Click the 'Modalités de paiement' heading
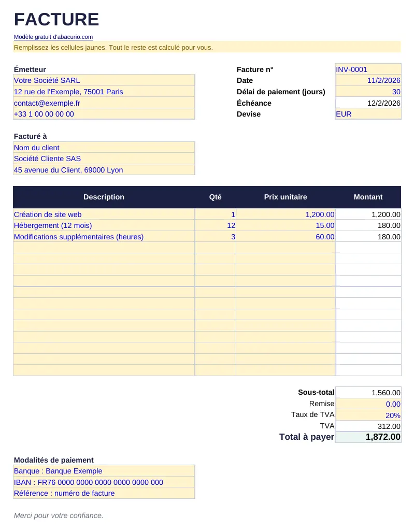This screenshot has width=414, height=532. click(x=53, y=460)
